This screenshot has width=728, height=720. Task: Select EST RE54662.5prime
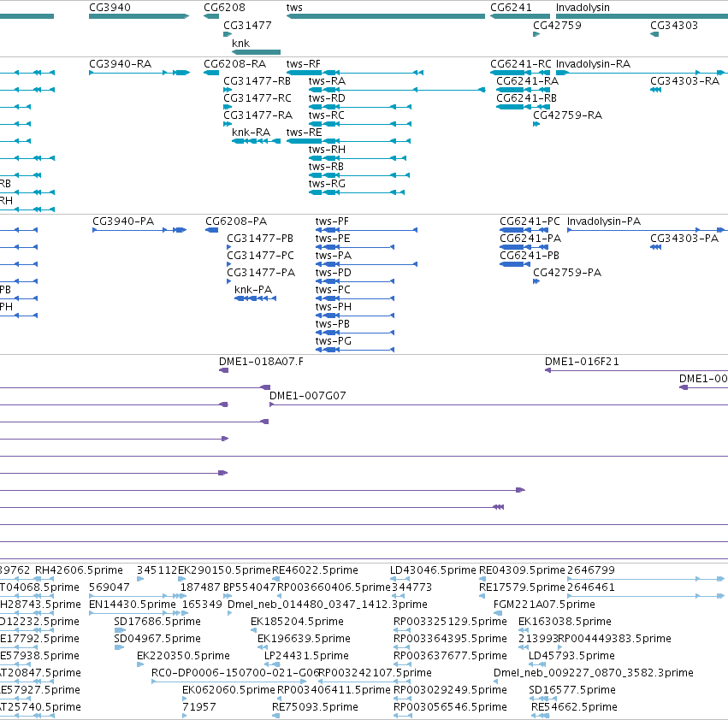(574, 707)
